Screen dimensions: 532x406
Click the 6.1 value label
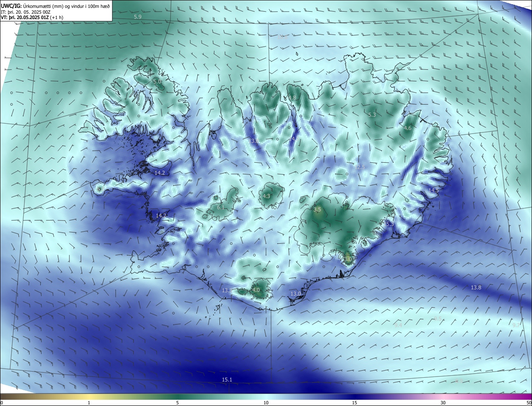(221, 207)
